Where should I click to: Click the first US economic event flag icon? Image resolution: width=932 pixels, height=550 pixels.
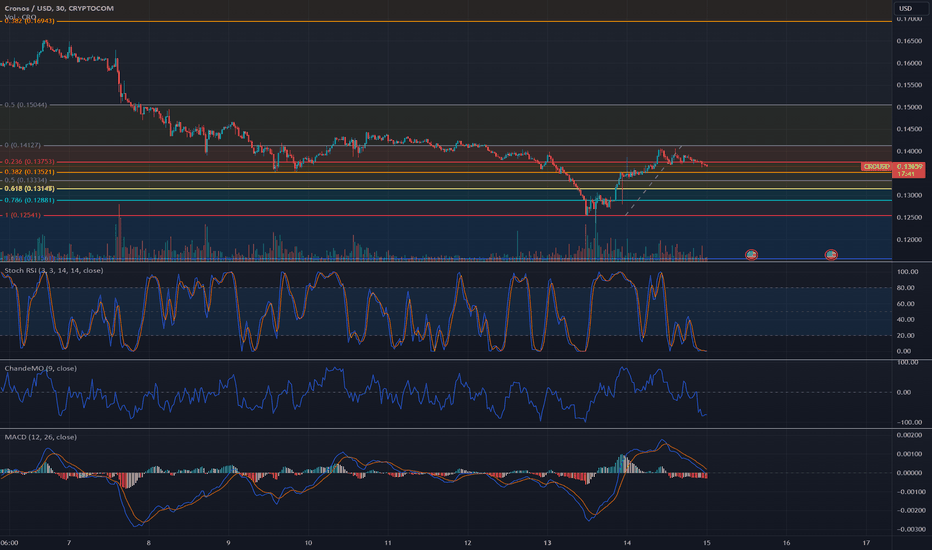point(751,254)
